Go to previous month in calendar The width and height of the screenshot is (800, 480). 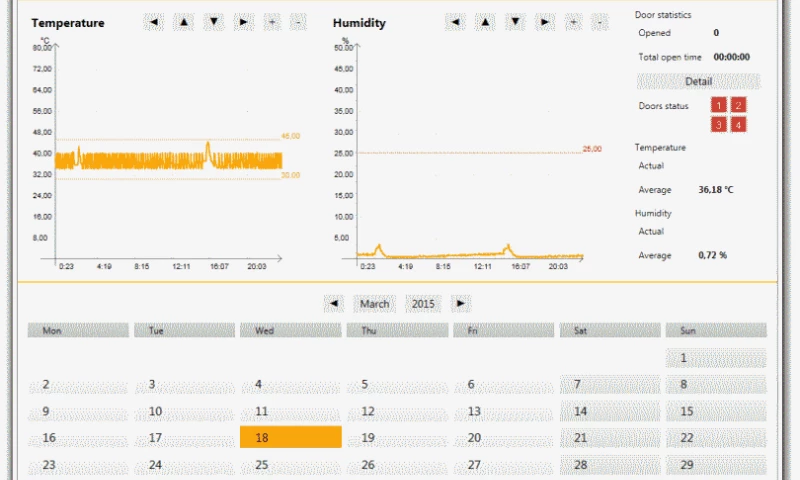click(334, 303)
